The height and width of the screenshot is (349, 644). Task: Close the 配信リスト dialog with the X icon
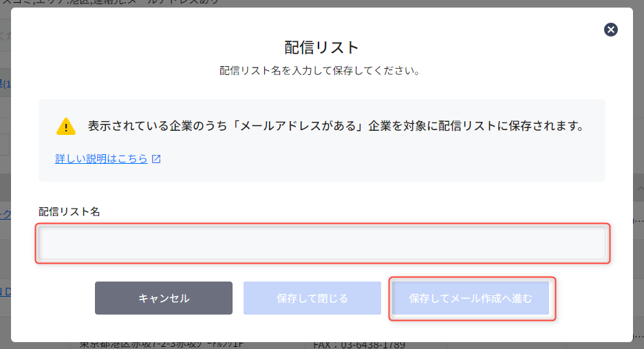[x=611, y=30]
